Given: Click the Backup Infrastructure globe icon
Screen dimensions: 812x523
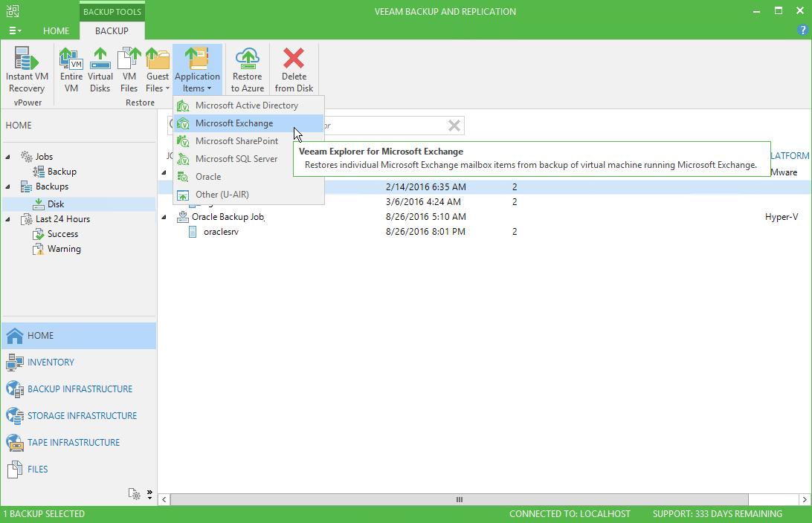Looking at the screenshot, I should pos(15,389).
